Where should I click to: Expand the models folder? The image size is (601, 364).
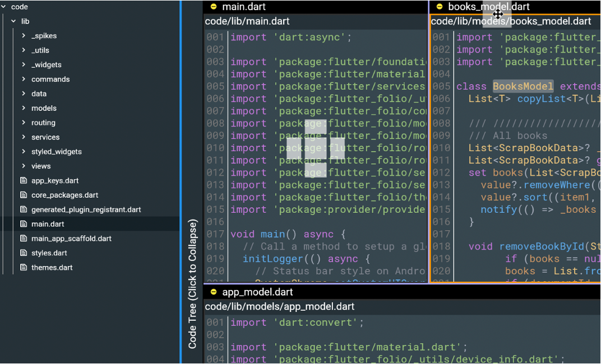[24, 108]
